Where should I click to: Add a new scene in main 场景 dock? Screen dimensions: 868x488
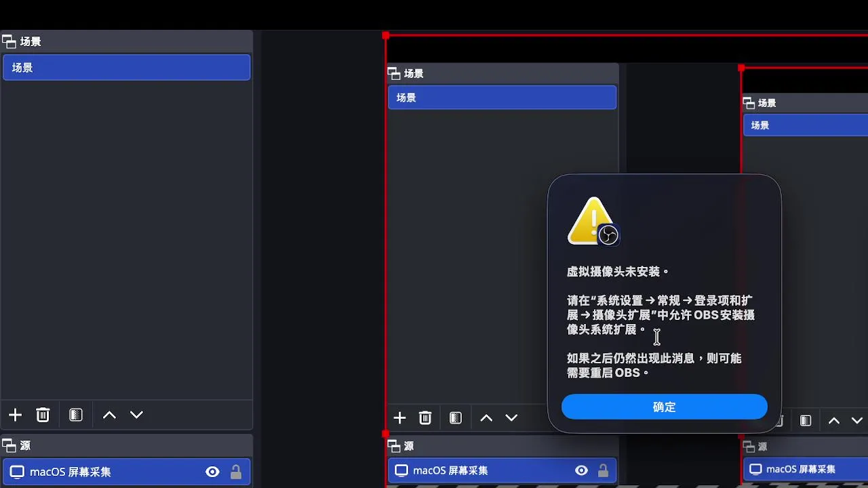pos(15,415)
